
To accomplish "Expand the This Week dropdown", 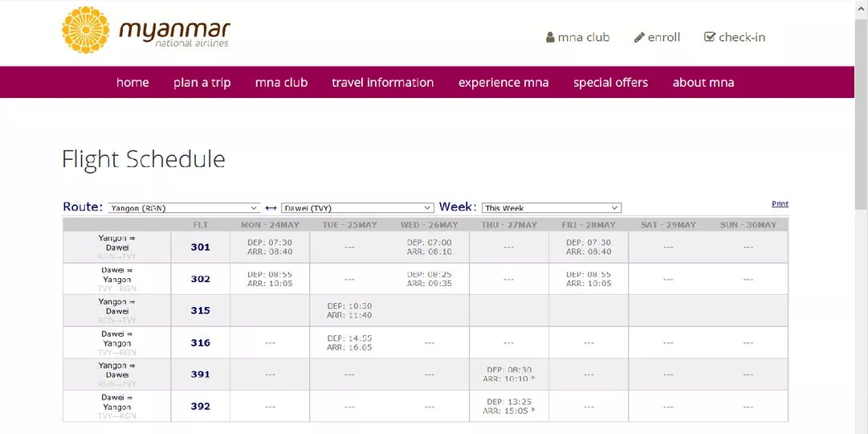I will pyautogui.click(x=552, y=208).
